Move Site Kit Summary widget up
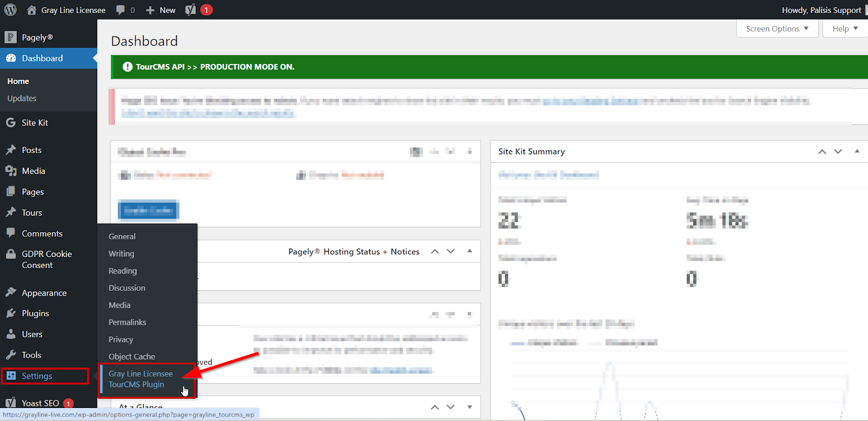Screen dimensions: 868x421 pos(822,151)
